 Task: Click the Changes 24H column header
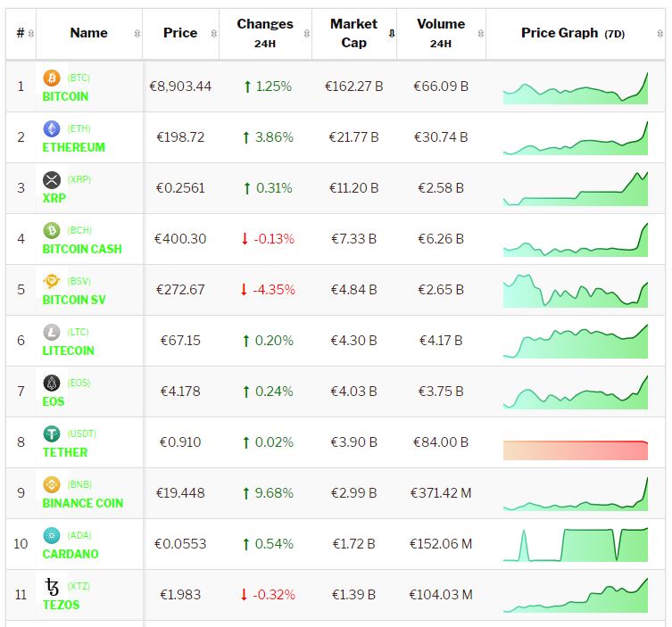[264, 33]
